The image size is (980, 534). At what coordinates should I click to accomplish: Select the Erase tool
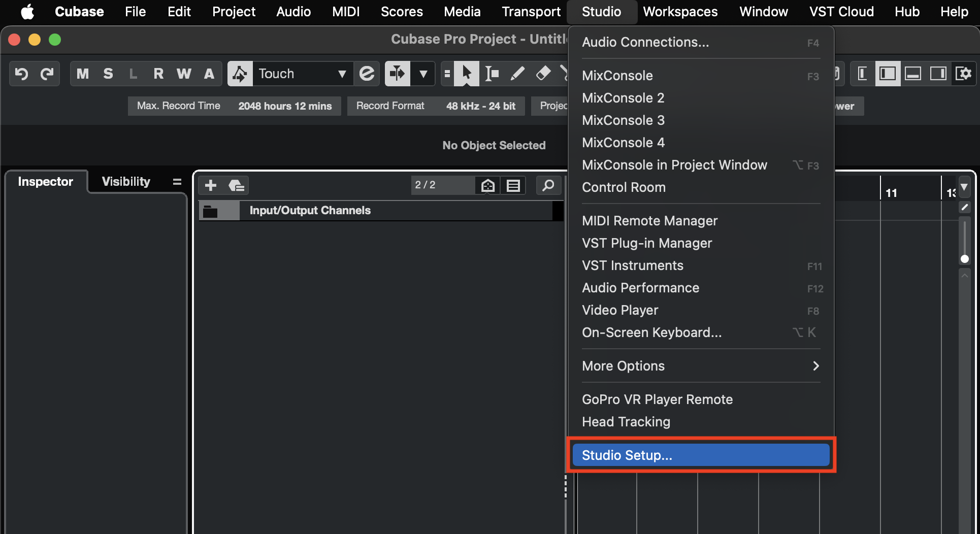click(543, 74)
